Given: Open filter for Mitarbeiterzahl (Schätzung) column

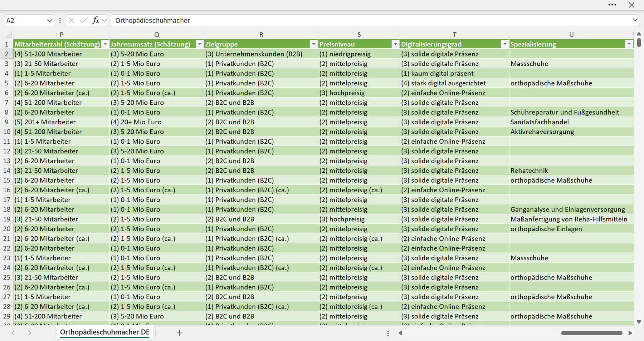Looking at the screenshot, I should coord(105,44).
